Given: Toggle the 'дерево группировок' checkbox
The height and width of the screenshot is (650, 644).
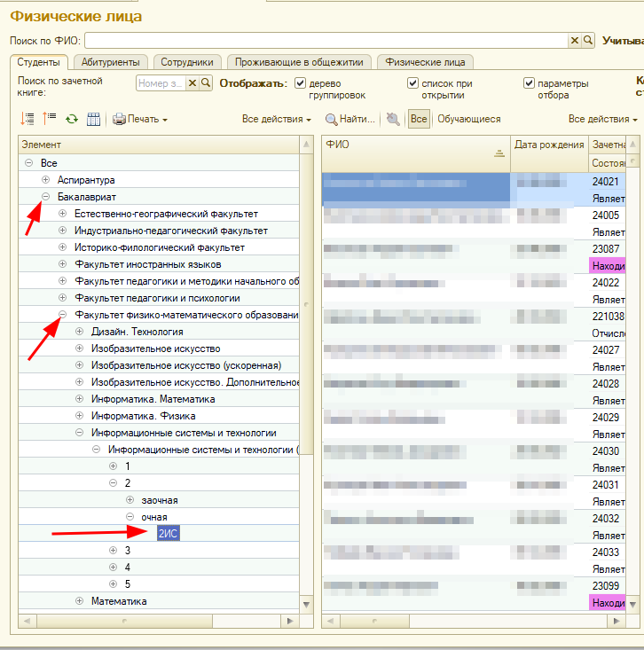Looking at the screenshot, I should coord(300,83).
